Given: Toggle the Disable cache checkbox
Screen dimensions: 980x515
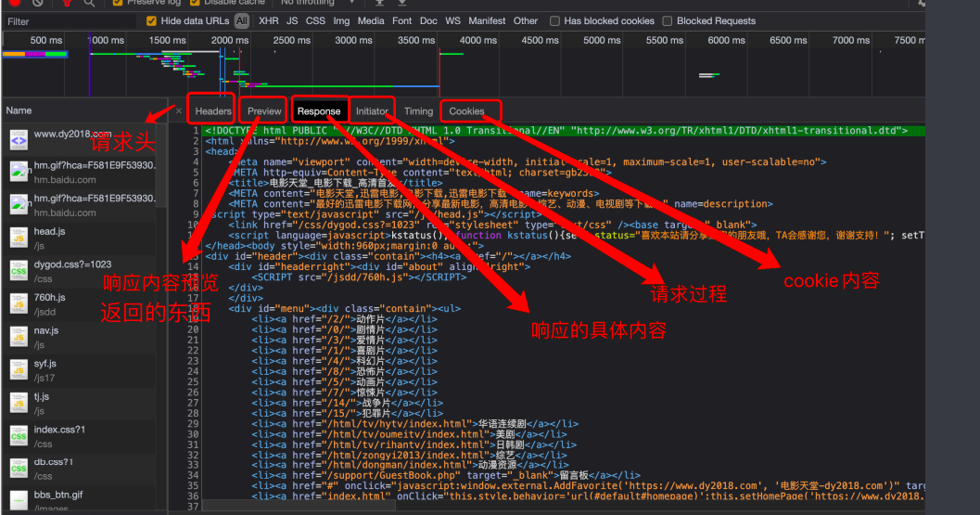Looking at the screenshot, I should 195,3.
